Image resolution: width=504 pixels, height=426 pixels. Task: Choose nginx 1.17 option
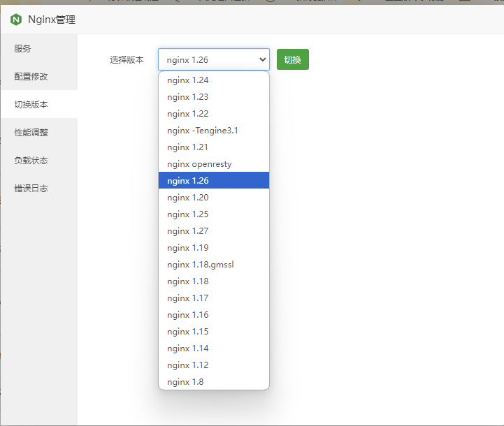click(x=214, y=298)
